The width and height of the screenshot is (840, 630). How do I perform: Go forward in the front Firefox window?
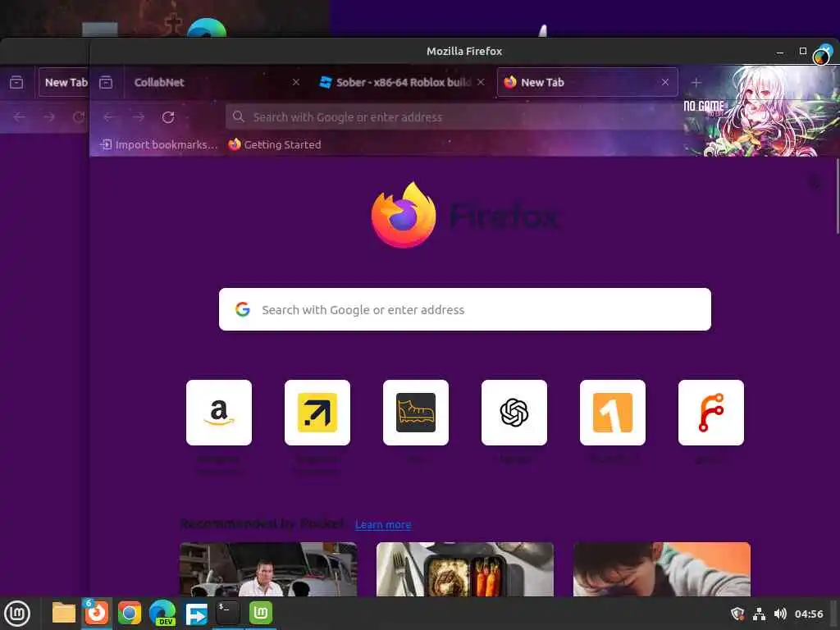click(139, 116)
